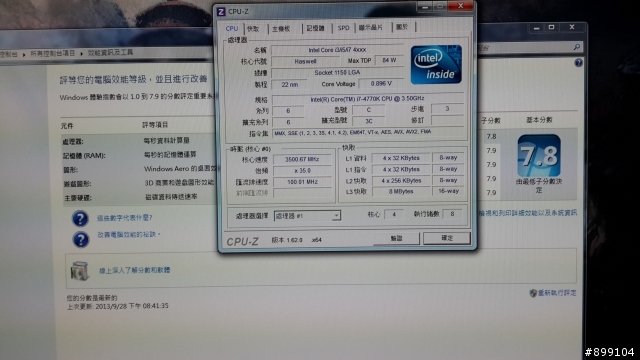The width and height of the screenshot is (640, 360).
Task: Open the 線上深入了解分數和軟體 link
Action: (134, 270)
